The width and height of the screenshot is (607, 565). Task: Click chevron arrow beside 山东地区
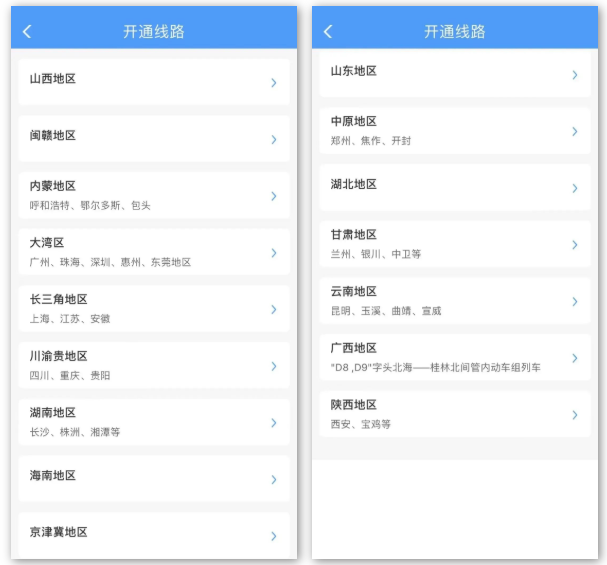pyautogui.click(x=574, y=75)
